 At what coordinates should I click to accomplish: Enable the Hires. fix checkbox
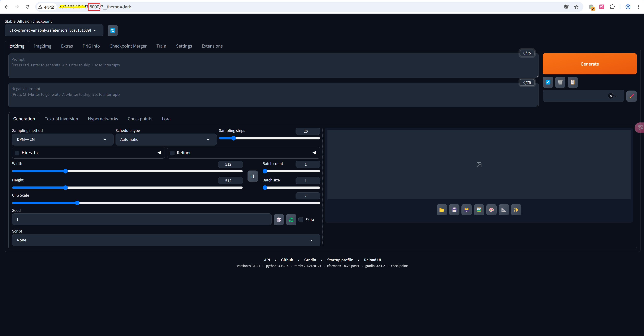17,153
